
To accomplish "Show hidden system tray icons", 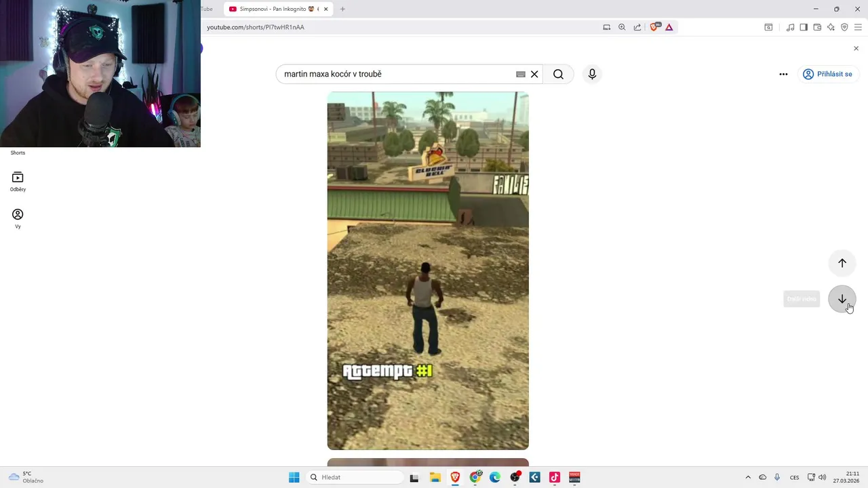I will click(x=748, y=477).
